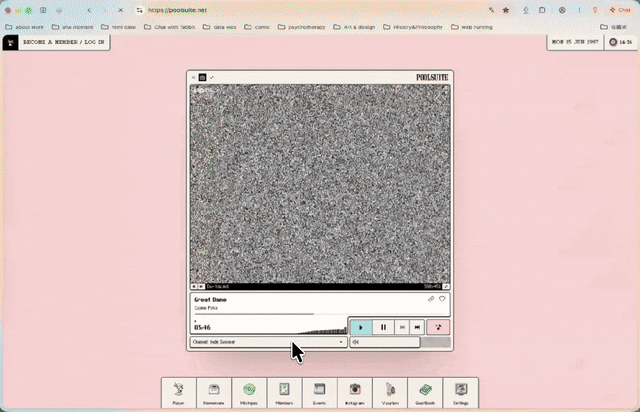Viewport: 640px width, 412px height.
Task: Open the date display Mon 15 Jun 1997
Action: tap(575, 42)
